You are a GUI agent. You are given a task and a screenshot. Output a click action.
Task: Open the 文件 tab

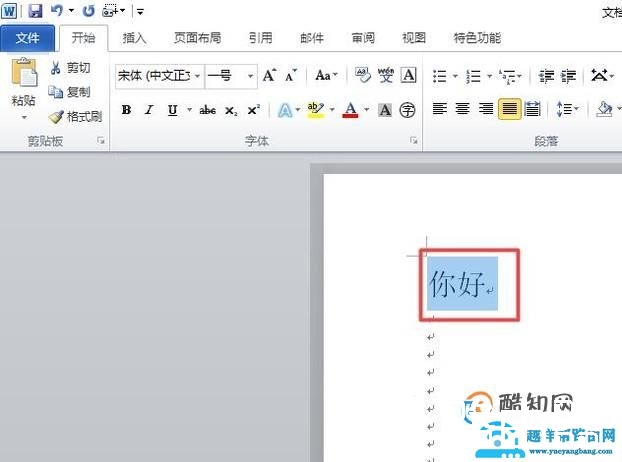27,38
